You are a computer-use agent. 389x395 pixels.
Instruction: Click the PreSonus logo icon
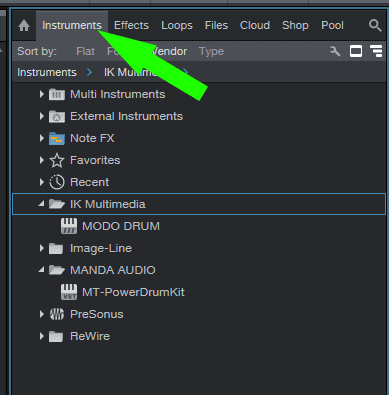(57, 314)
